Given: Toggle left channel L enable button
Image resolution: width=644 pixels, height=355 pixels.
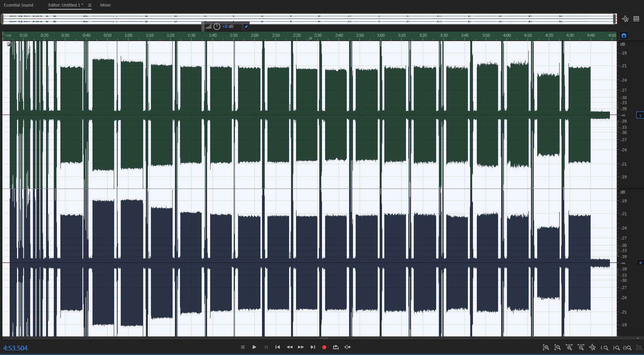Looking at the screenshot, I should point(640,115).
